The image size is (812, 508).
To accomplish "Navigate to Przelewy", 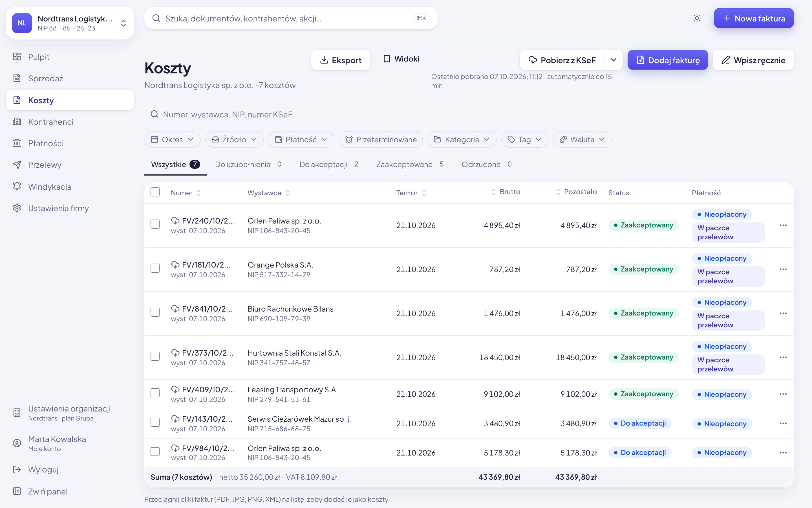I will (70, 165).
